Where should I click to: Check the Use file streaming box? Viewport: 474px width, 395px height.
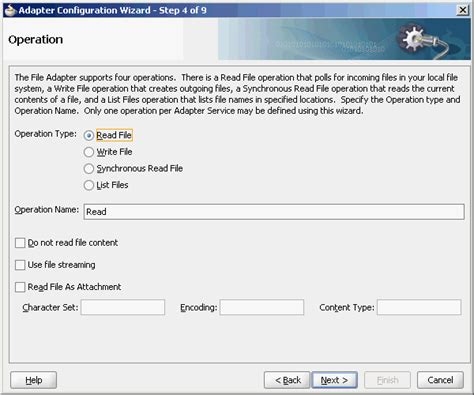(x=20, y=265)
